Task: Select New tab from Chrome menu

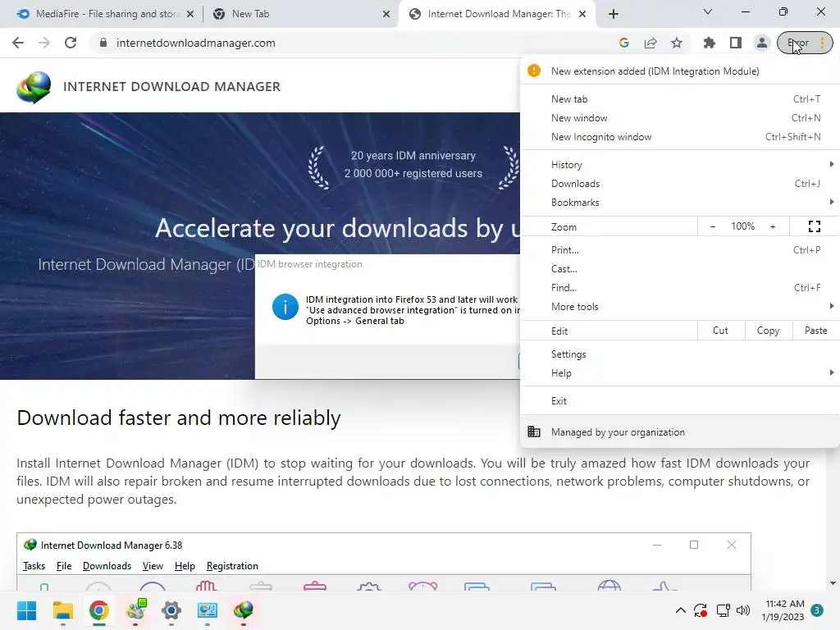Action: click(680, 99)
